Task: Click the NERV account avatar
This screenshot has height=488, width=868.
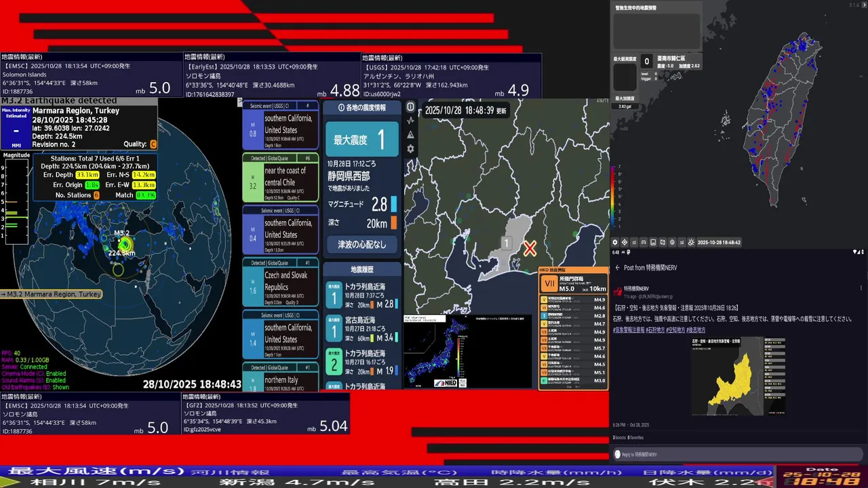Action: pyautogui.click(x=618, y=291)
